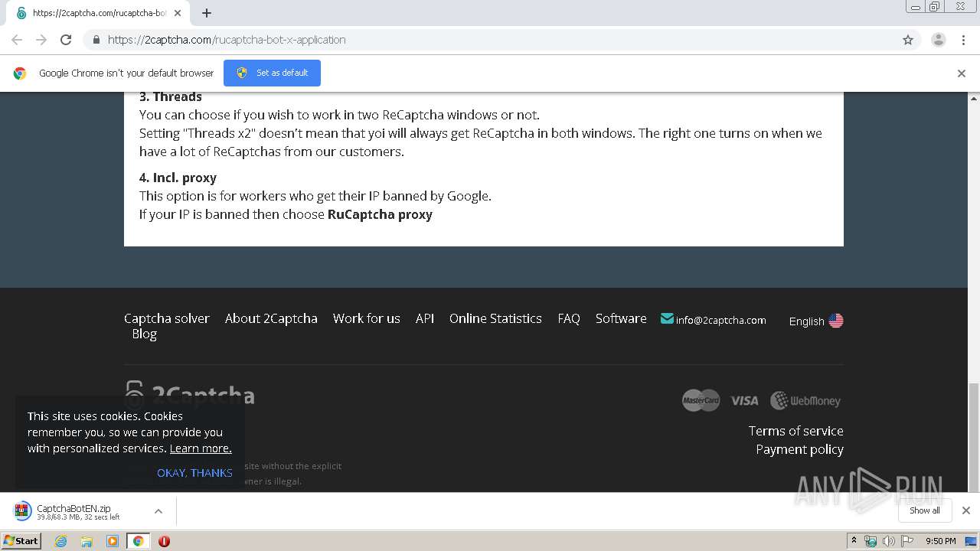Open the Blog footer link
This screenshot has height=551, width=980.
144,334
